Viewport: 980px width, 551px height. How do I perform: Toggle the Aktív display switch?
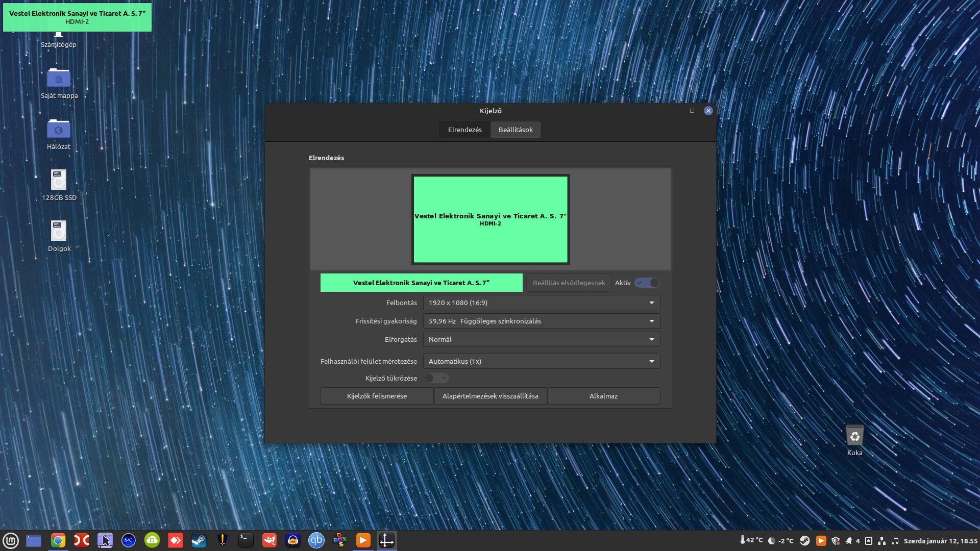tap(647, 283)
